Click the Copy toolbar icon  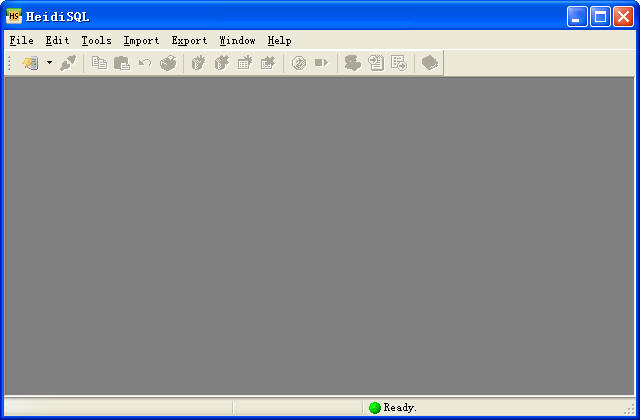(99, 63)
